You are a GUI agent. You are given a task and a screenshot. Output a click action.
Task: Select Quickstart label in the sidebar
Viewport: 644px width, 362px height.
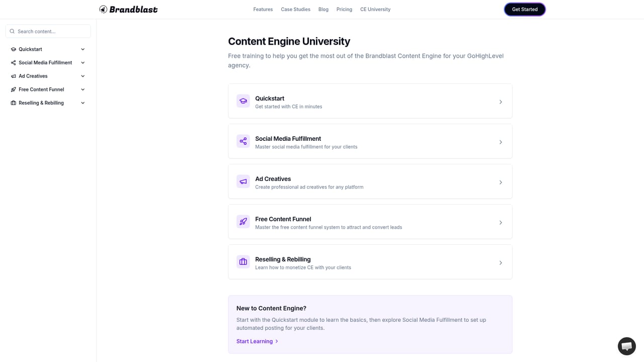pos(30,49)
